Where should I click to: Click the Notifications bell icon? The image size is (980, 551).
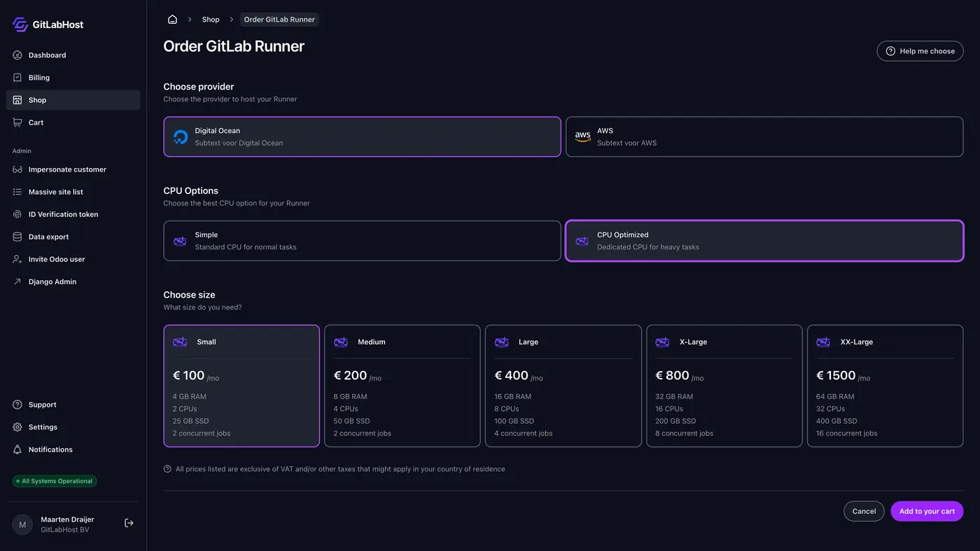(x=17, y=449)
